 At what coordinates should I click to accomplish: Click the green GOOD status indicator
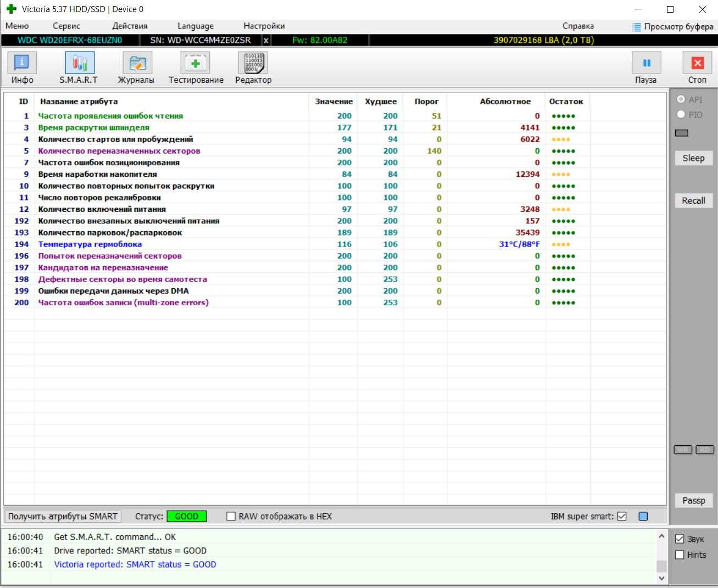tap(187, 516)
